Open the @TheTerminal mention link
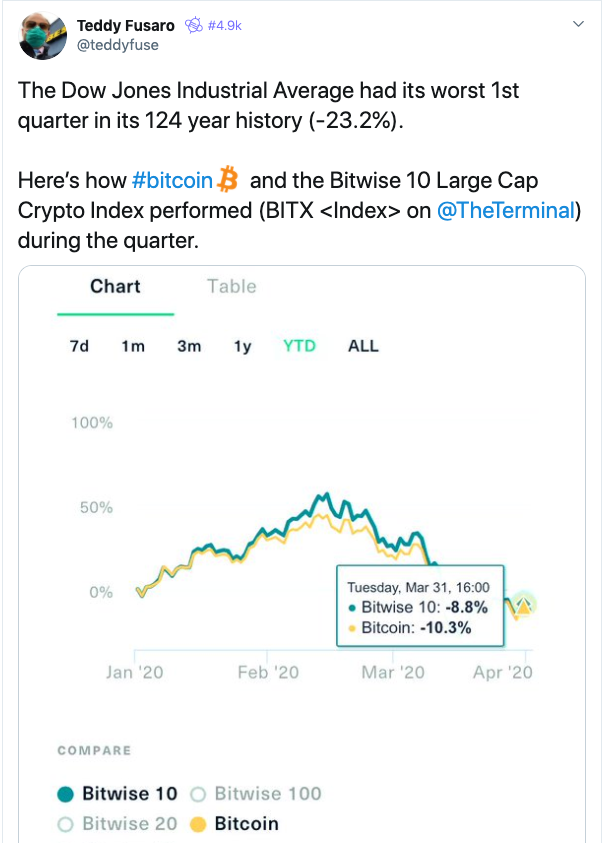The width and height of the screenshot is (604, 843). pos(506,211)
